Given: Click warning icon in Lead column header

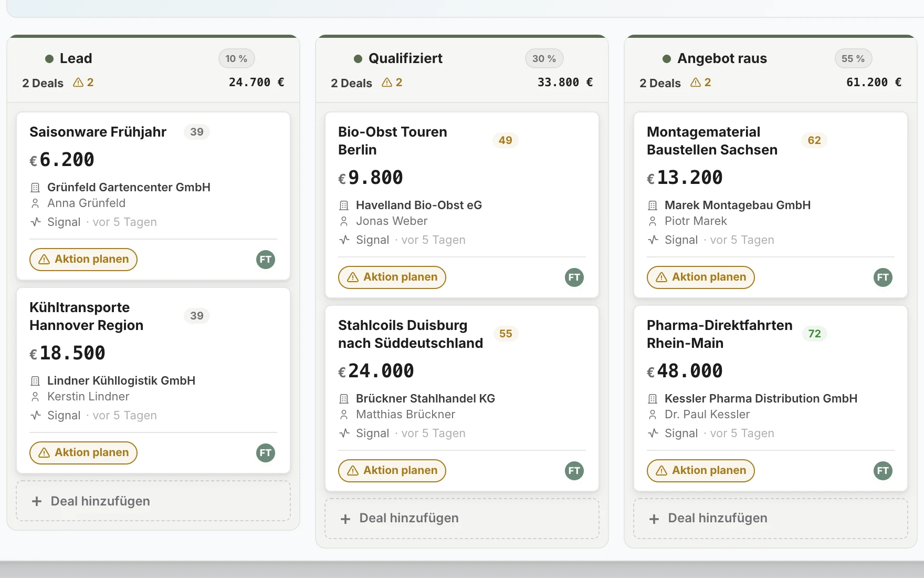Looking at the screenshot, I should click(78, 82).
